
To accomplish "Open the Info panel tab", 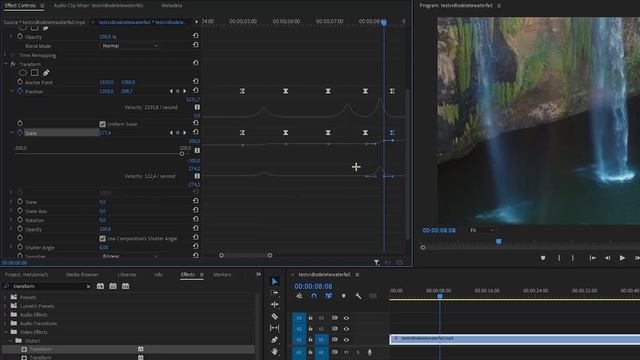I will pos(158,275).
